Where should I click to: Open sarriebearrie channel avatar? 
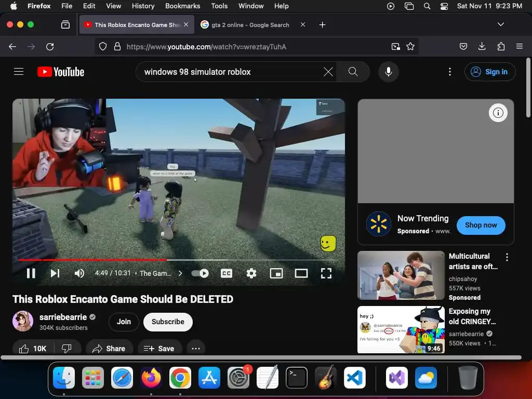pos(23,321)
